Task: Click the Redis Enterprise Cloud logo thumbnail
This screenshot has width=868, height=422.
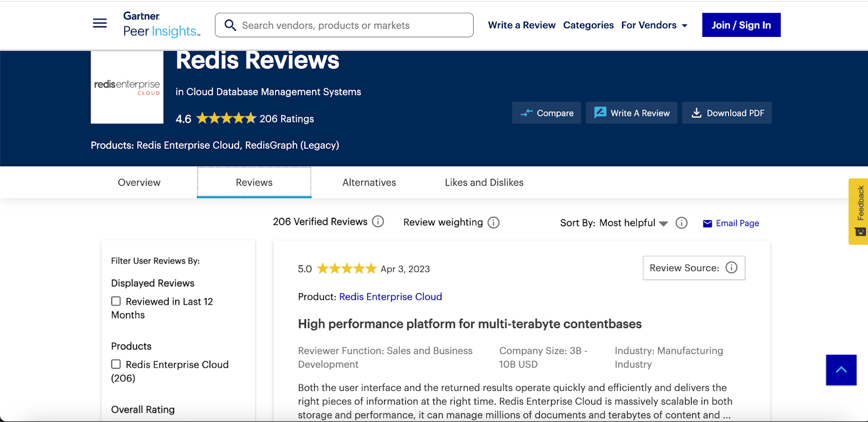Action: (x=127, y=87)
